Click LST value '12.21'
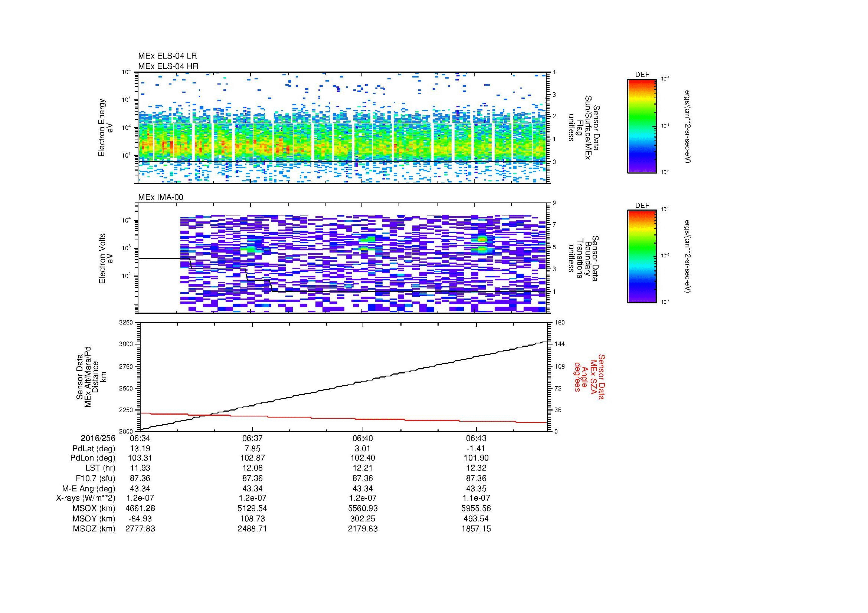This screenshot has width=868, height=613. click(363, 468)
